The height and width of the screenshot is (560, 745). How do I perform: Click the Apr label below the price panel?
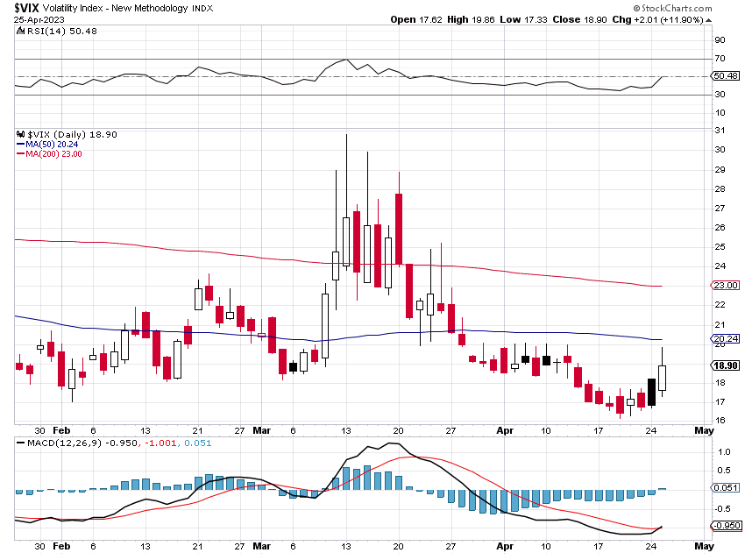click(x=505, y=430)
